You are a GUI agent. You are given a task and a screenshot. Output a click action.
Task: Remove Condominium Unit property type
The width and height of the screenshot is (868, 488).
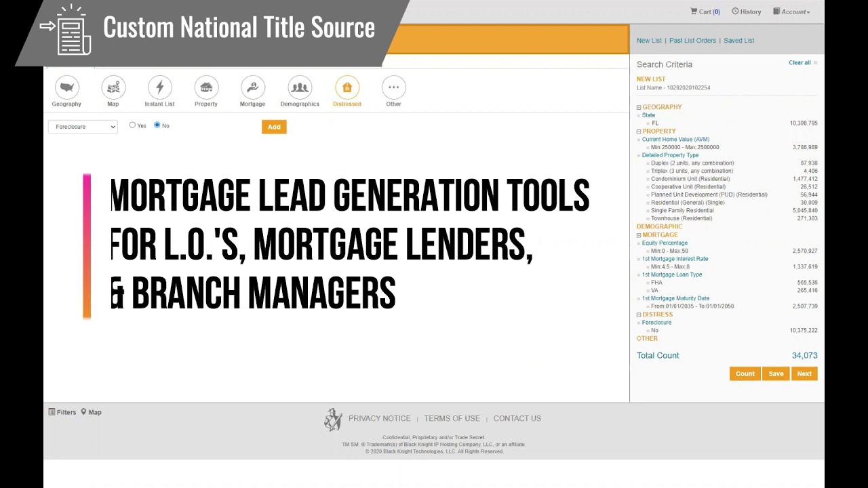(x=648, y=179)
